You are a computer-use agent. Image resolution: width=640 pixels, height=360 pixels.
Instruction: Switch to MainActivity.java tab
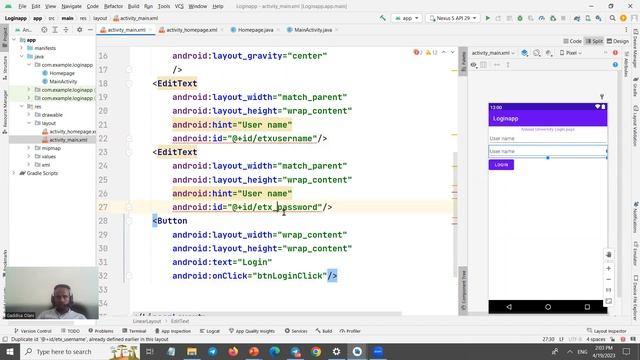coord(312,30)
